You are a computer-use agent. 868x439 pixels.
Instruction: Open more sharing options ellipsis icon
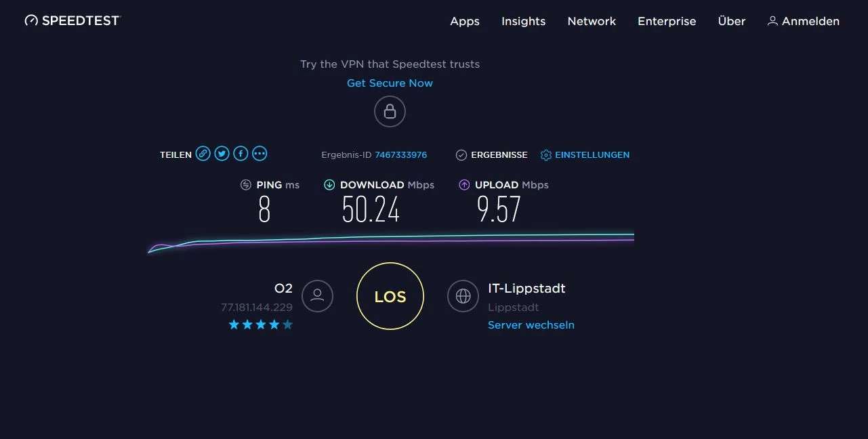tap(260, 154)
